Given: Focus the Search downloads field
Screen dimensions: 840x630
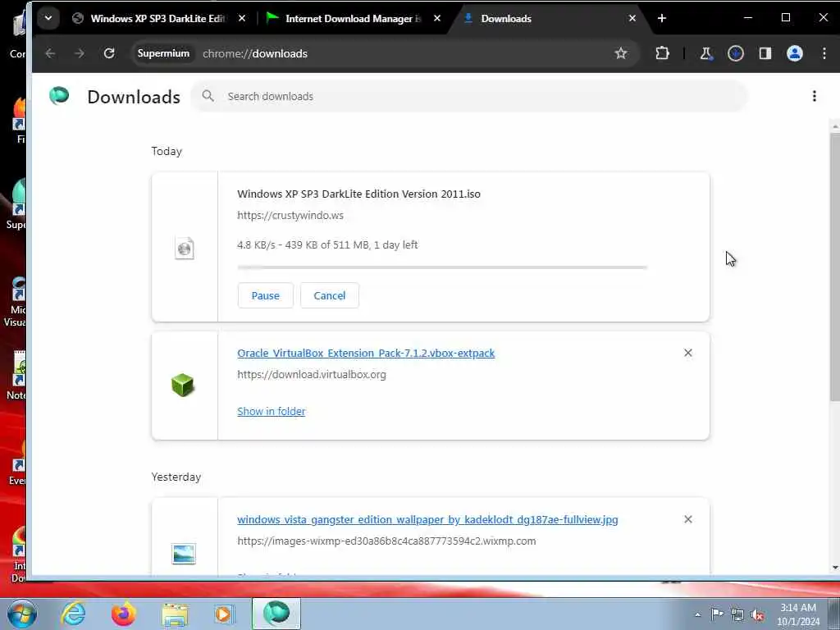Looking at the screenshot, I should (x=469, y=97).
